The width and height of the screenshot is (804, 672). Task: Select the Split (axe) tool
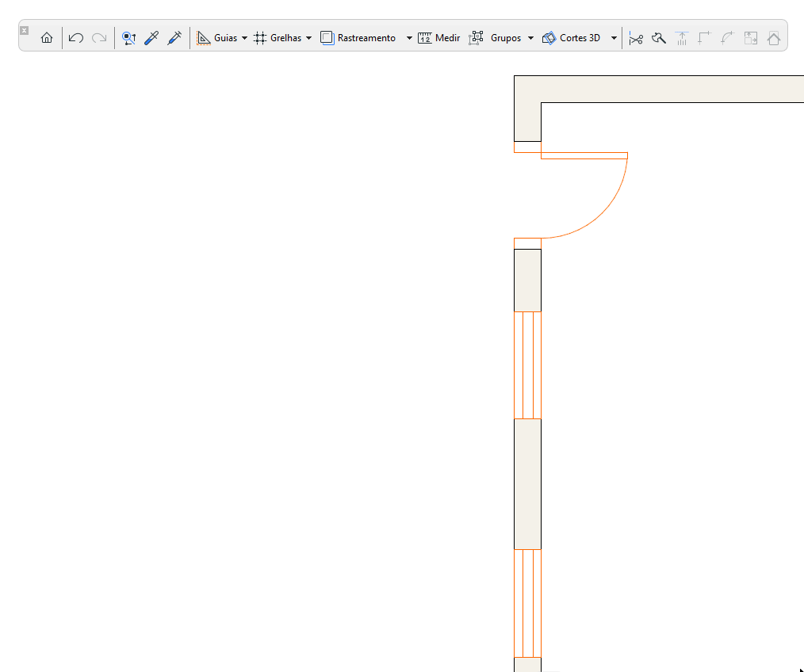pyautogui.click(x=659, y=37)
